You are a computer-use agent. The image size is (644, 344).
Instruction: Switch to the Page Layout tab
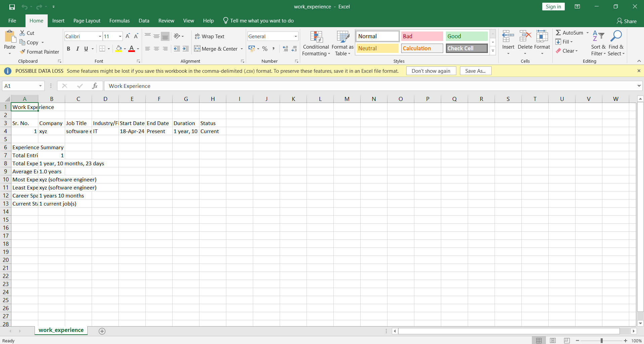click(x=87, y=21)
